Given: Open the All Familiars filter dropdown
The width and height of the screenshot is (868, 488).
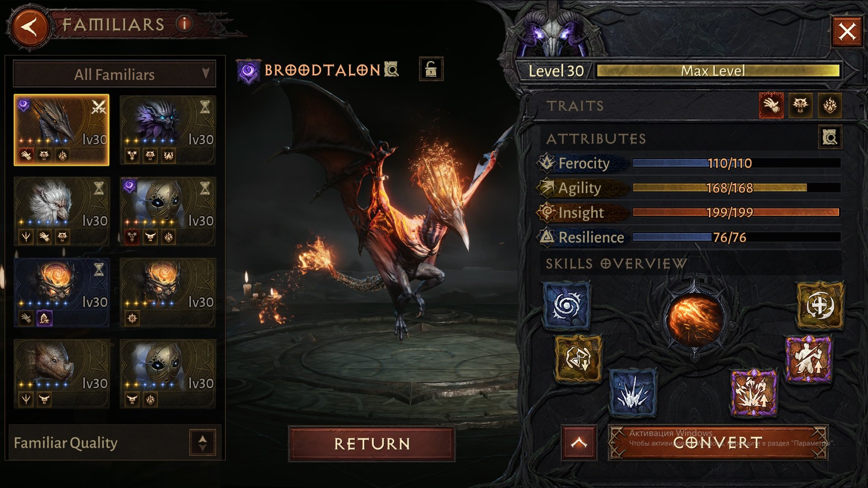Looking at the screenshot, I should pos(115,74).
